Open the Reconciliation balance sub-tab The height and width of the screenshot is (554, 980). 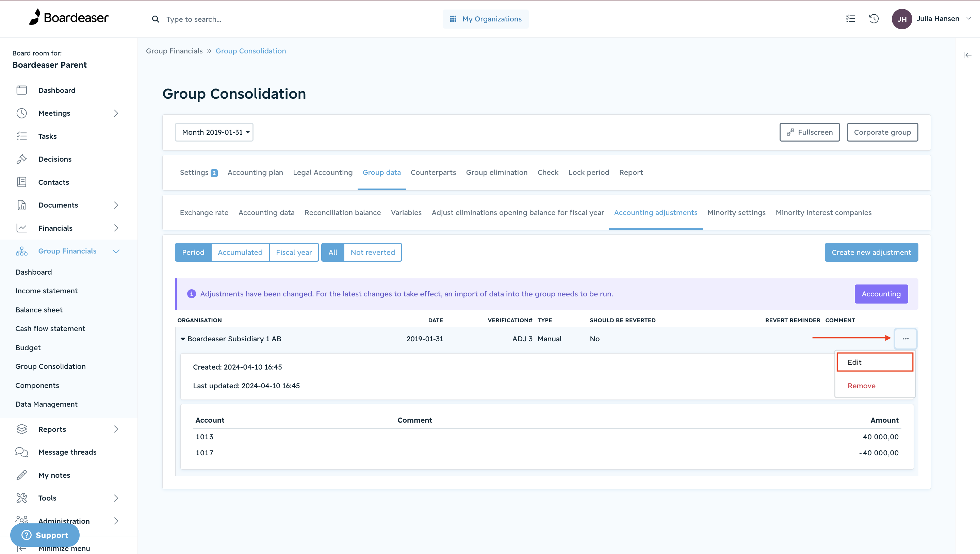342,213
